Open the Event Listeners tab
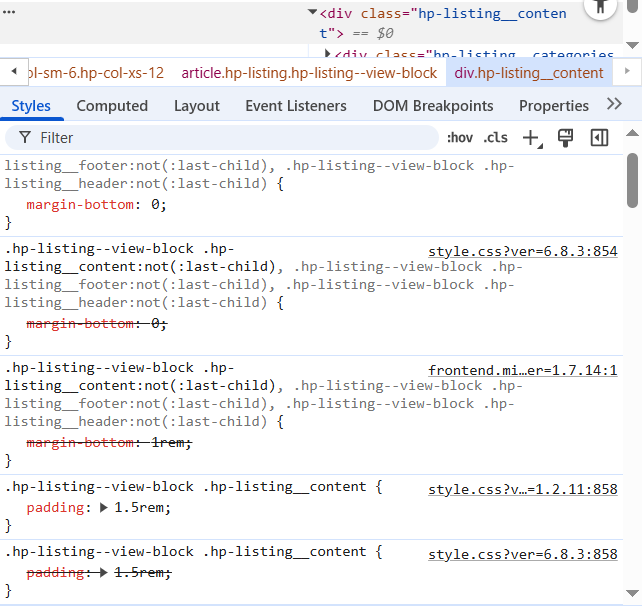Screen dimensions: 642x606 (296, 106)
